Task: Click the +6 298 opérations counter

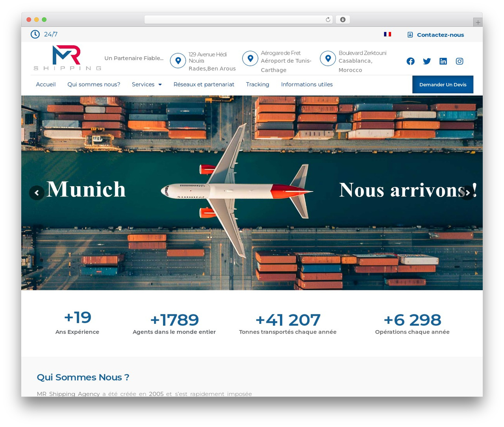Action: tap(412, 324)
